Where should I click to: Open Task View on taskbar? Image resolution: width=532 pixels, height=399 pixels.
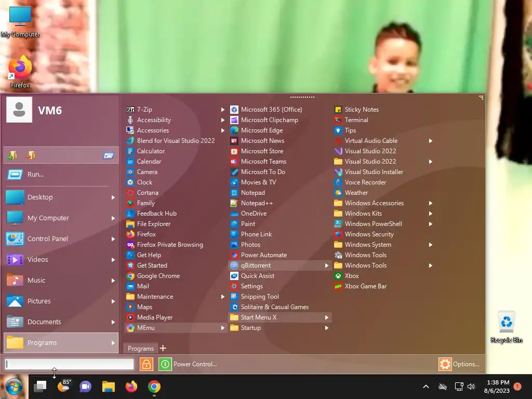[x=40, y=387]
